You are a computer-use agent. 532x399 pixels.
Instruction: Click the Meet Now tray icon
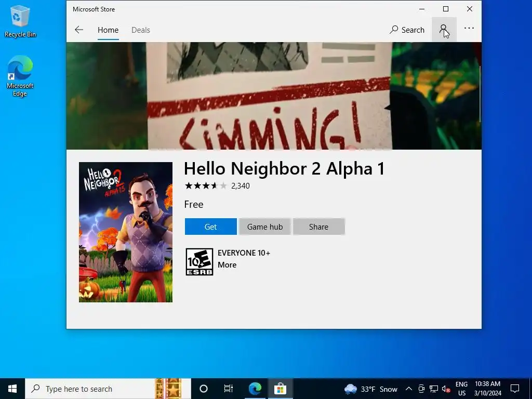pyautogui.click(x=421, y=389)
